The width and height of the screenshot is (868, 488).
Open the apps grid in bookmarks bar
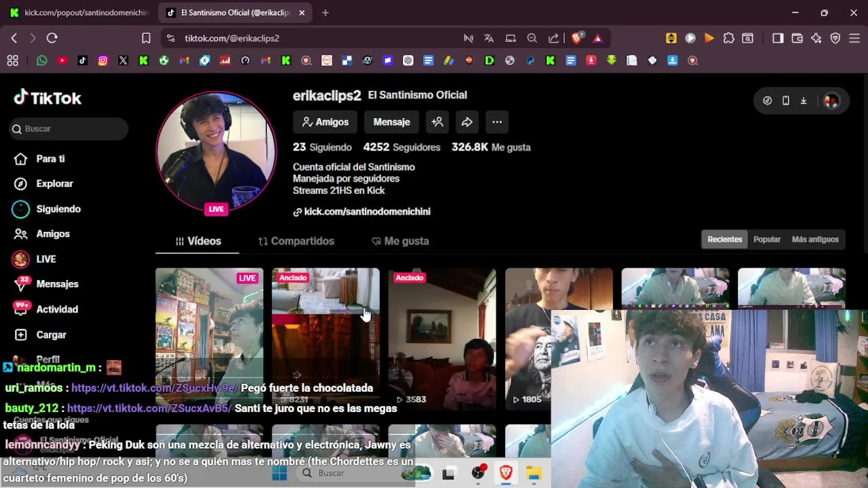click(x=12, y=60)
